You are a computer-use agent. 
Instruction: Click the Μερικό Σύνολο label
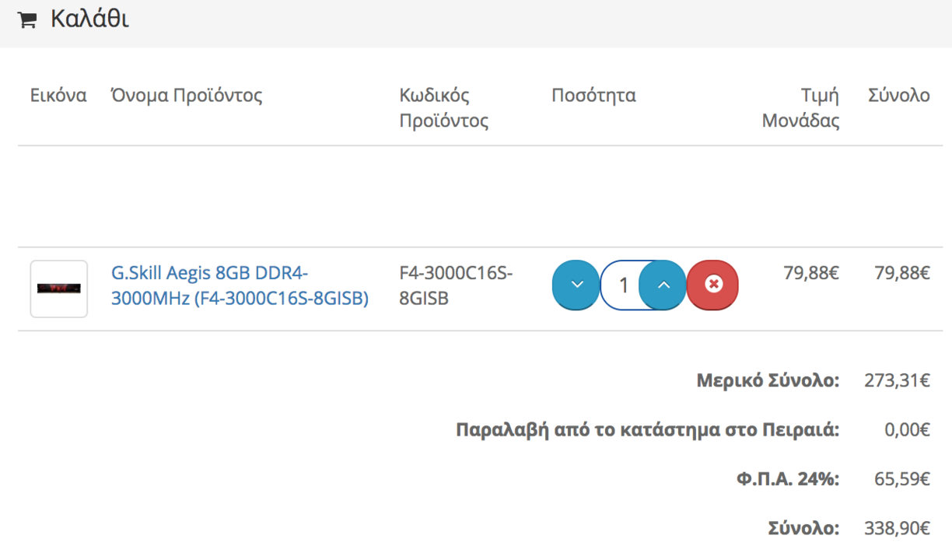[768, 381]
